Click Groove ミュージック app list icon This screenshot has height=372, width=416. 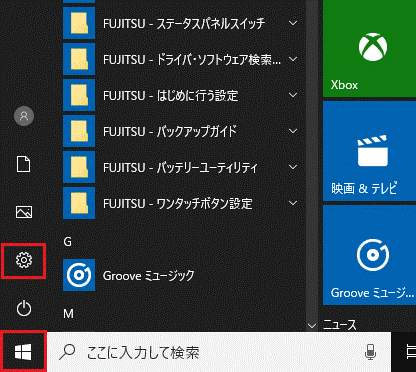[x=79, y=275]
